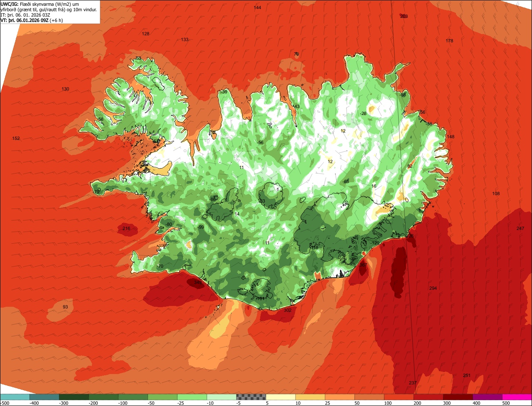Click the value -28 in northeast Iceland
The width and height of the screenshot is (532, 406).
pyautogui.click(x=363, y=113)
